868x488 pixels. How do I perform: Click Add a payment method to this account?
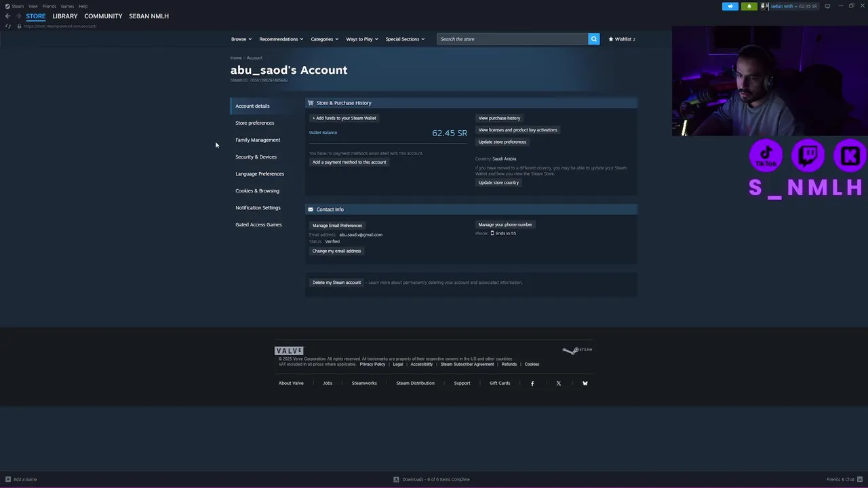pos(349,162)
